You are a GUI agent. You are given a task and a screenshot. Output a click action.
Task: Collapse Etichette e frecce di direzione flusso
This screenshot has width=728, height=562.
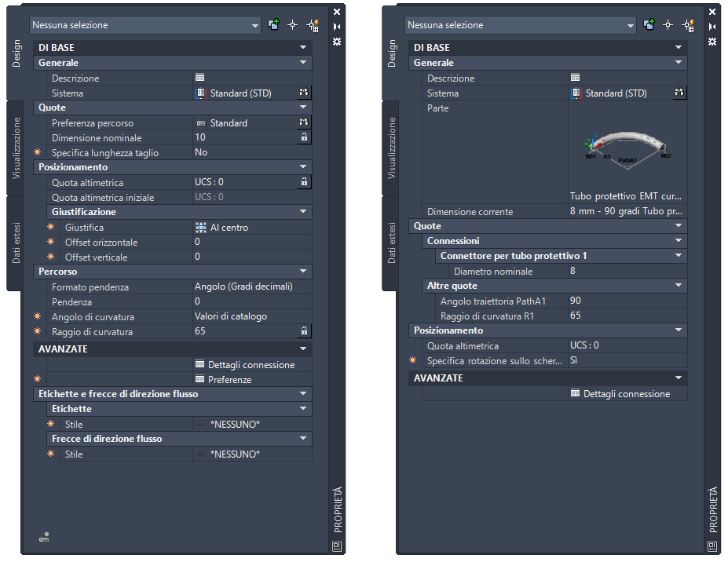[x=303, y=393]
